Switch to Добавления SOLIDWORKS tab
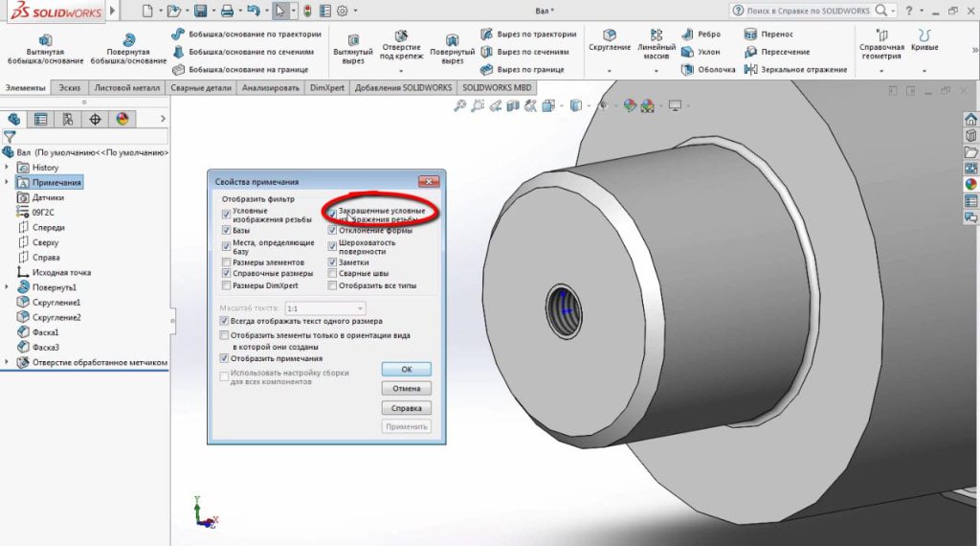This screenshot has height=546, width=980. click(x=403, y=87)
